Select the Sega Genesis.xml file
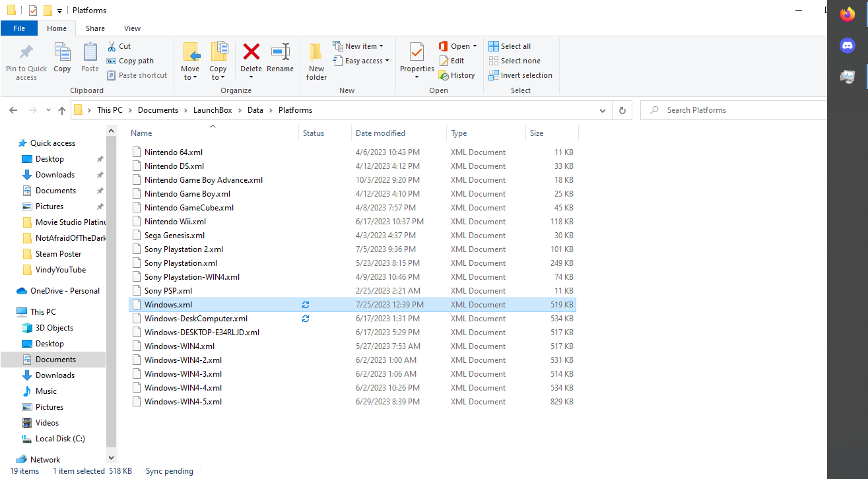868x479 pixels. tap(352, 236)
